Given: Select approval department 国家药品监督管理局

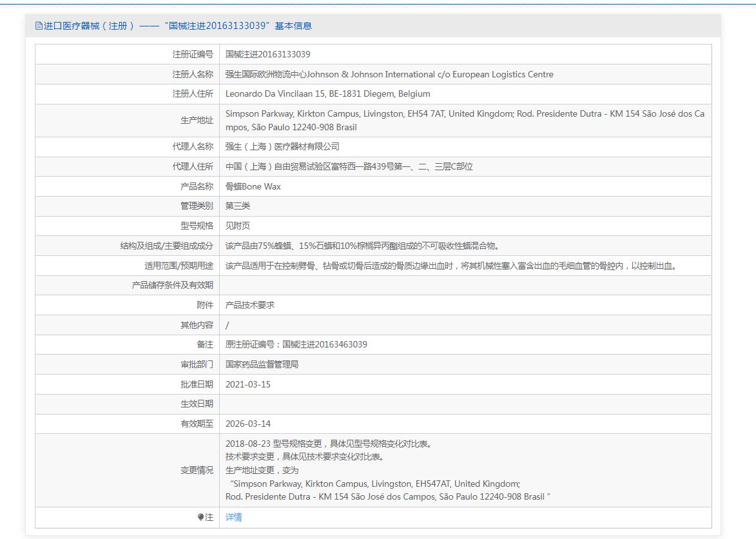Looking at the screenshot, I should tap(262, 364).
